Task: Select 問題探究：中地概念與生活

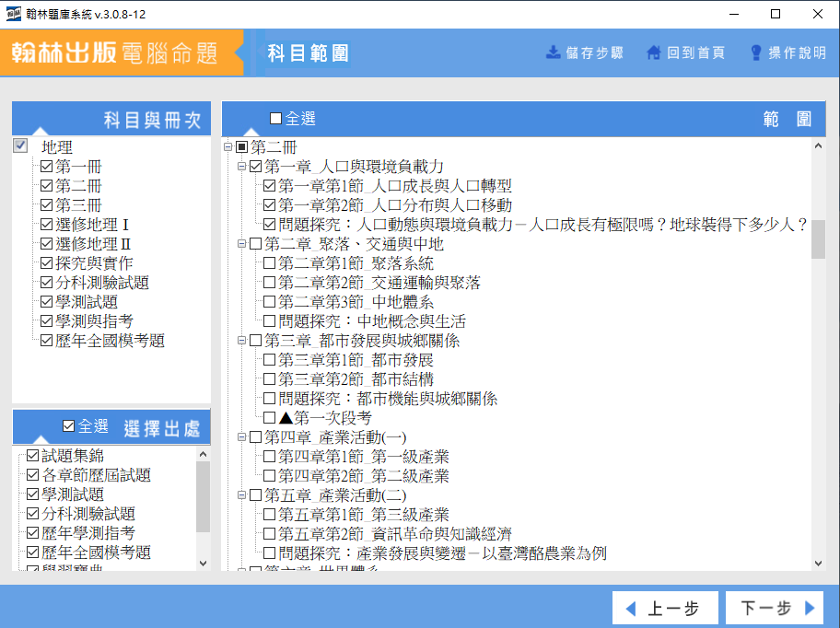Action: (x=372, y=320)
